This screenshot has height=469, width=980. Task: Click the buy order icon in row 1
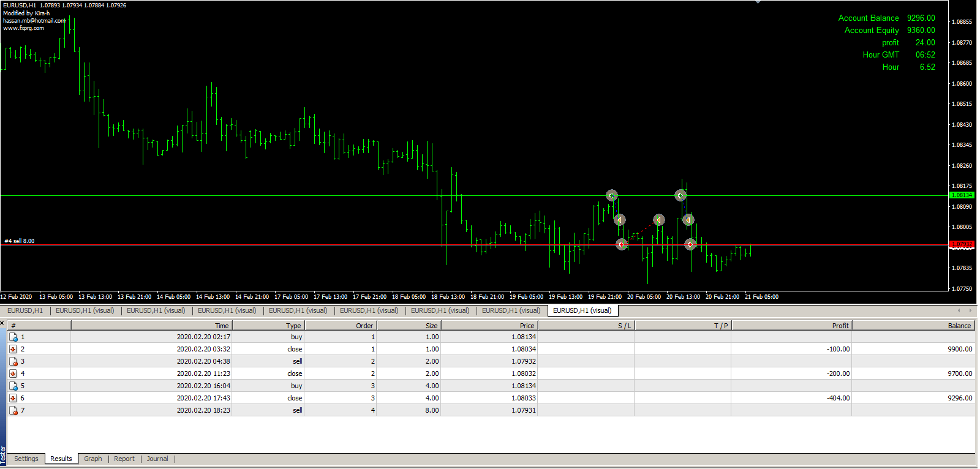(x=13, y=337)
